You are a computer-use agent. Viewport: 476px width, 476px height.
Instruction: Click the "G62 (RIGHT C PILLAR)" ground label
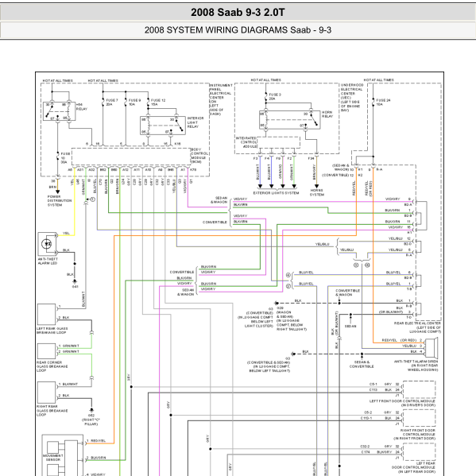91,420
